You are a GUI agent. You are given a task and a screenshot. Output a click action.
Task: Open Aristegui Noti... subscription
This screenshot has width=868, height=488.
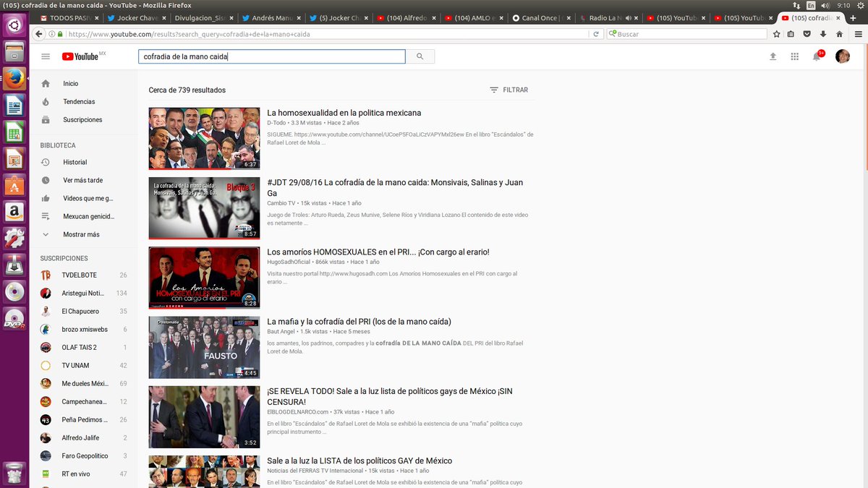click(84, 294)
